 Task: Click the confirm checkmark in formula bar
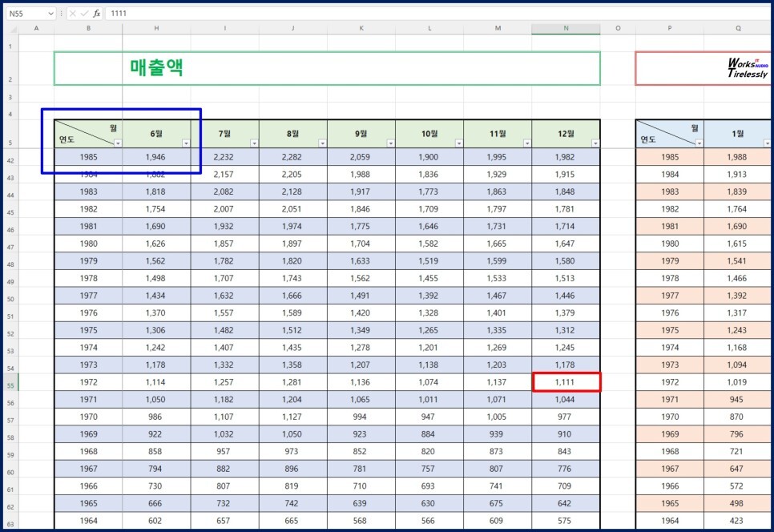[84, 14]
